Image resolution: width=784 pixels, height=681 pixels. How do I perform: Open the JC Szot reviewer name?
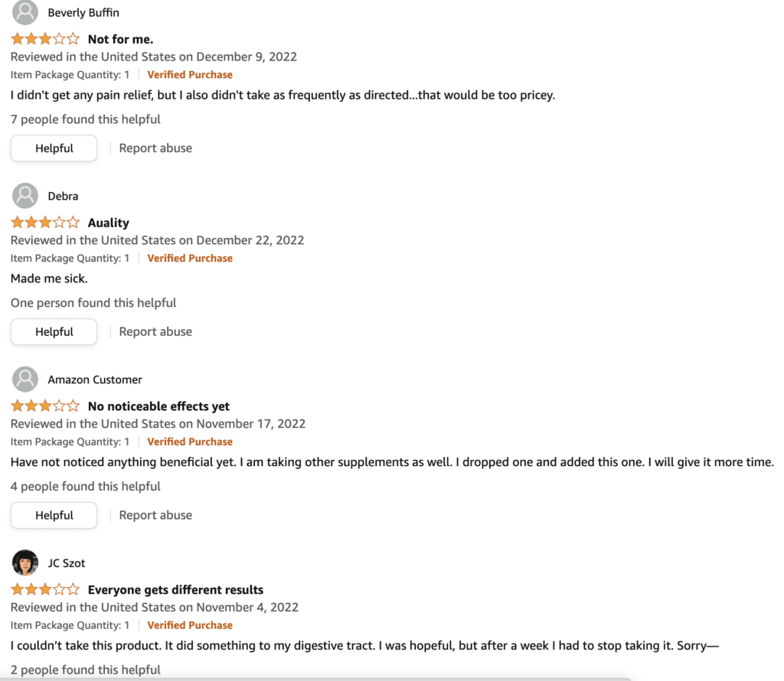pos(67,563)
